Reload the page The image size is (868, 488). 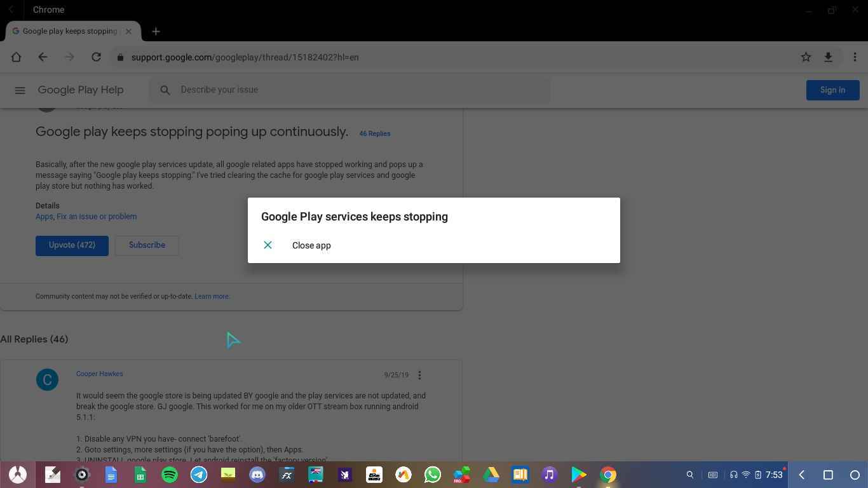pos(96,57)
